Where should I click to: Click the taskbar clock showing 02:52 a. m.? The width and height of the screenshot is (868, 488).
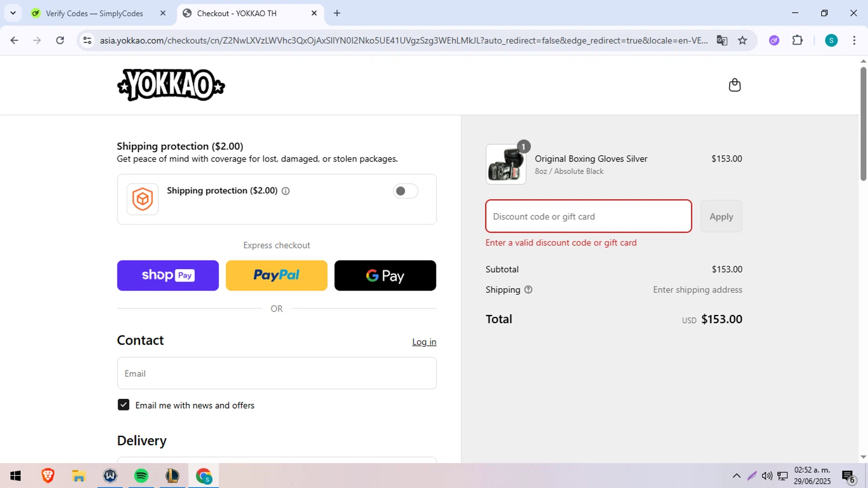pyautogui.click(x=812, y=476)
